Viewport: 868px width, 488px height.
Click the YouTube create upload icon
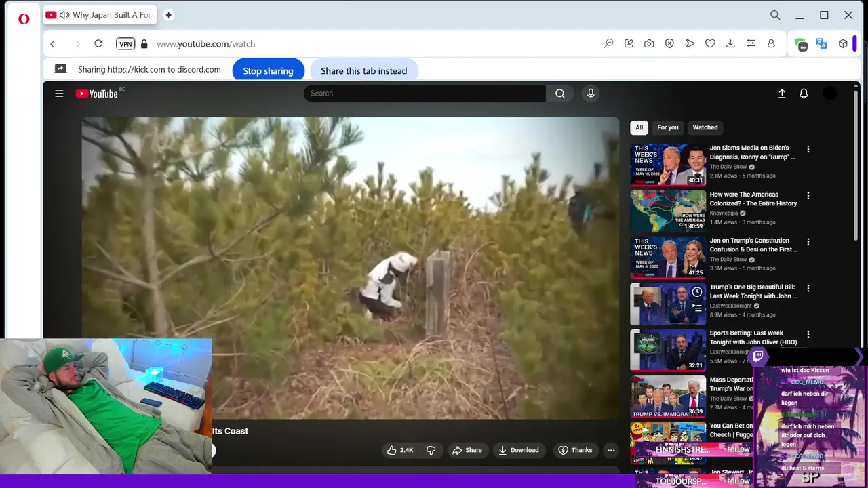click(x=782, y=94)
